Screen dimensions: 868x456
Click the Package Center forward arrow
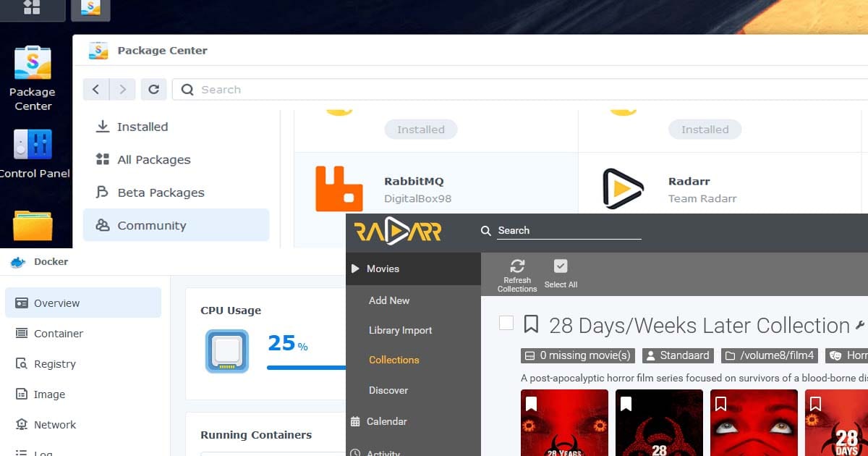pyautogui.click(x=122, y=89)
